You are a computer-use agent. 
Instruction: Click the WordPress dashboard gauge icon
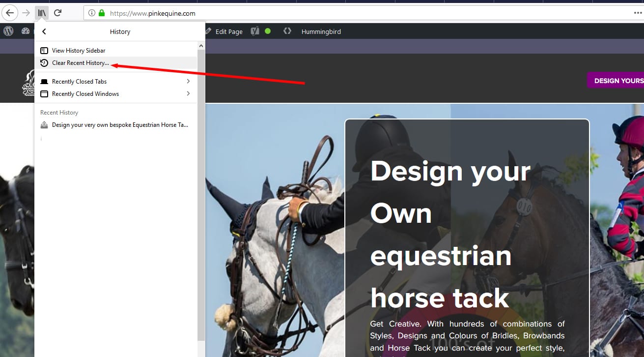pos(26,31)
